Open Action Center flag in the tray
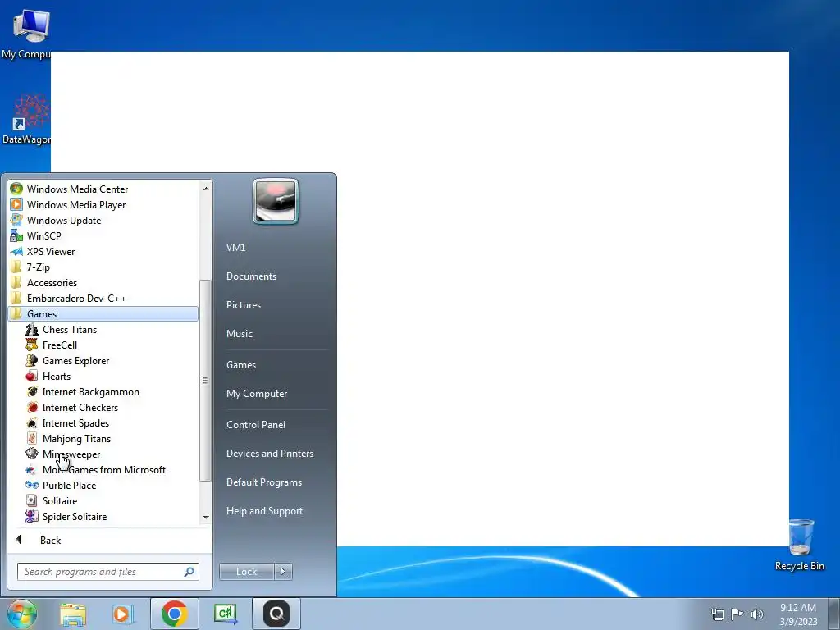The width and height of the screenshot is (840, 630). 737,614
